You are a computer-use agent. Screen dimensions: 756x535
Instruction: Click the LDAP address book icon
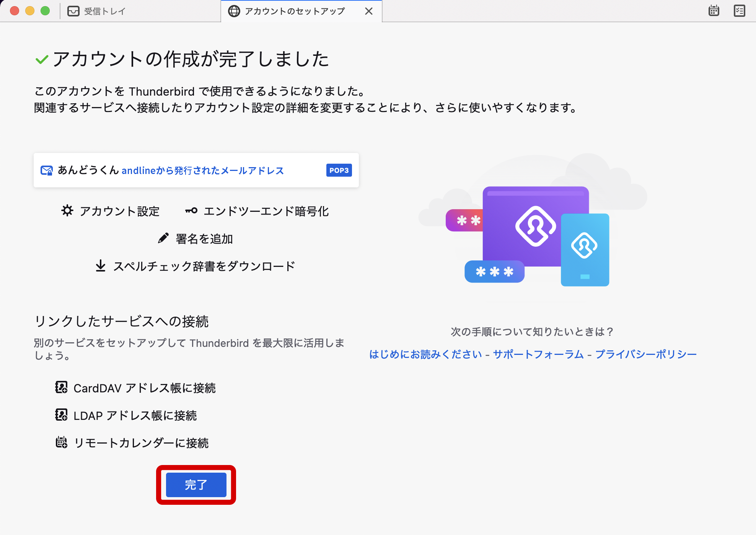pos(61,415)
